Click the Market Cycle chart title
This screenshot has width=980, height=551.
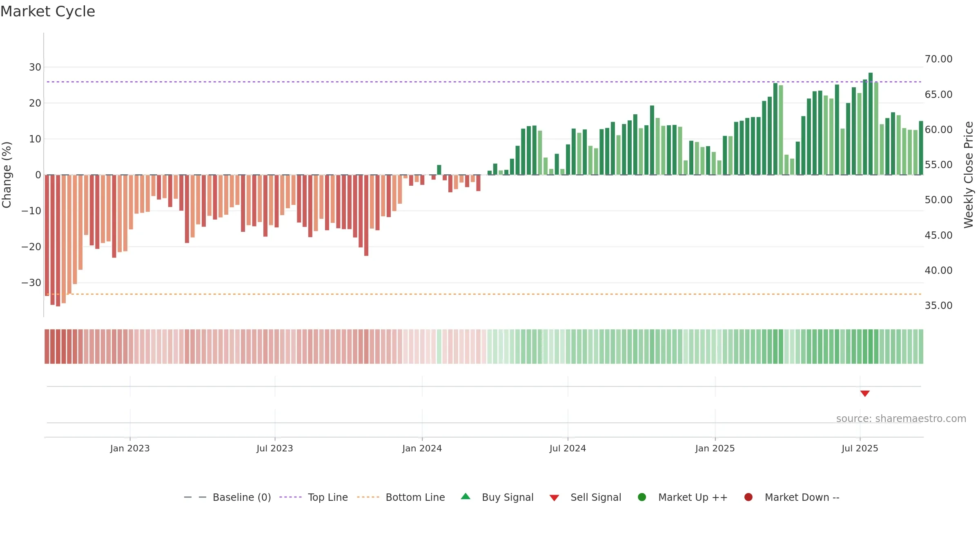(48, 11)
